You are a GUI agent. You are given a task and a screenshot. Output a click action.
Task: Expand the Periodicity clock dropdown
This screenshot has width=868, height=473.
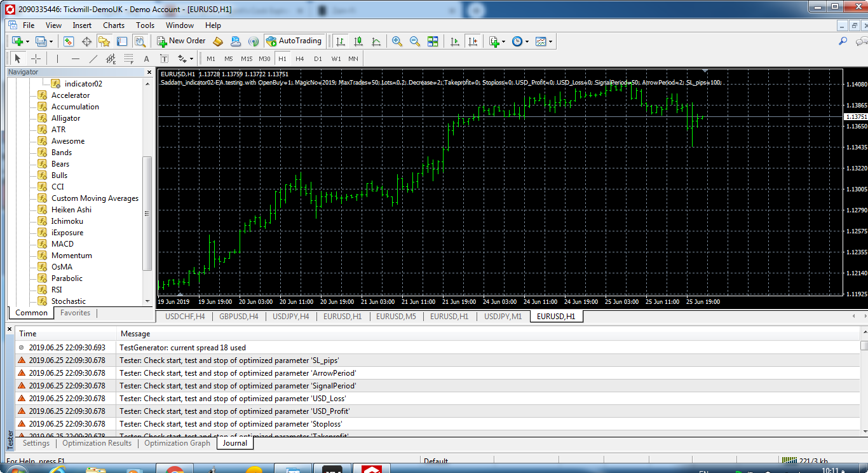coord(527,42)
